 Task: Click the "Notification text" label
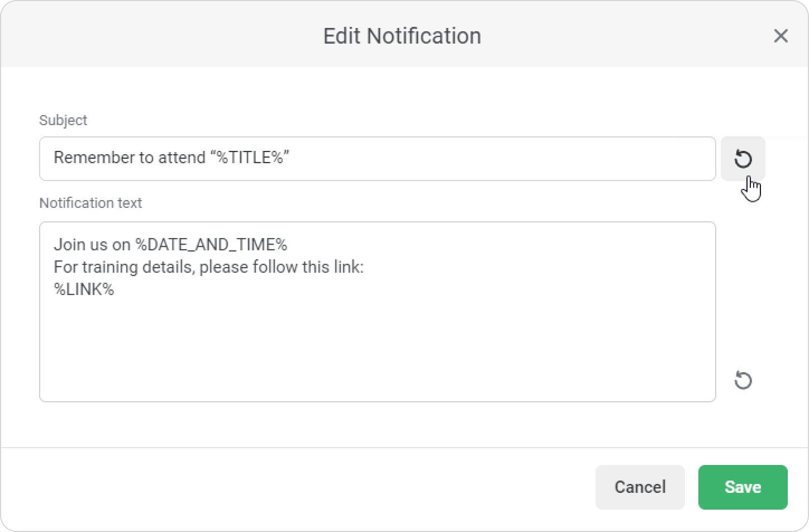coord(91,203)
